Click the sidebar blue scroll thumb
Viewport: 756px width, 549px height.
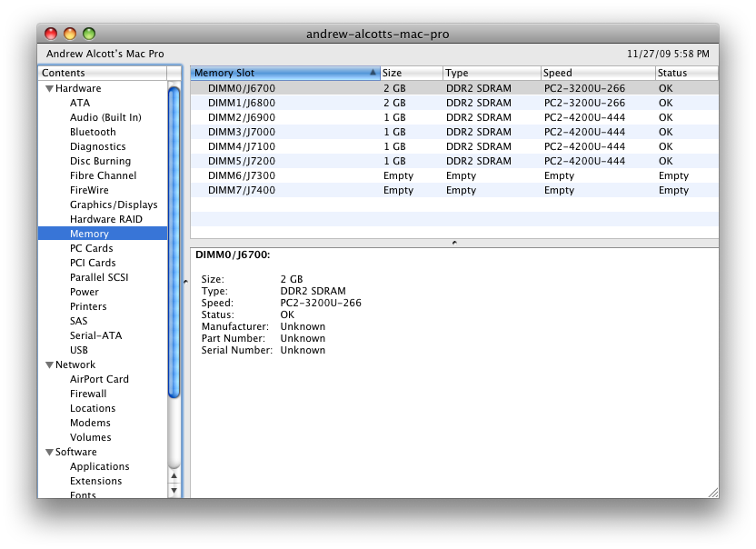[x=174, y=241]
